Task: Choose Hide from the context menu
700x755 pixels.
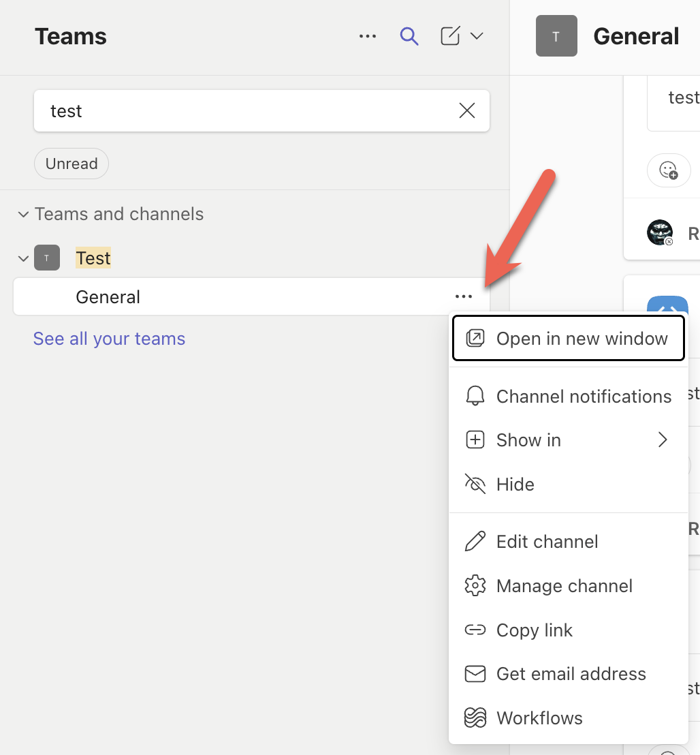Action: [x=568, y=484]
